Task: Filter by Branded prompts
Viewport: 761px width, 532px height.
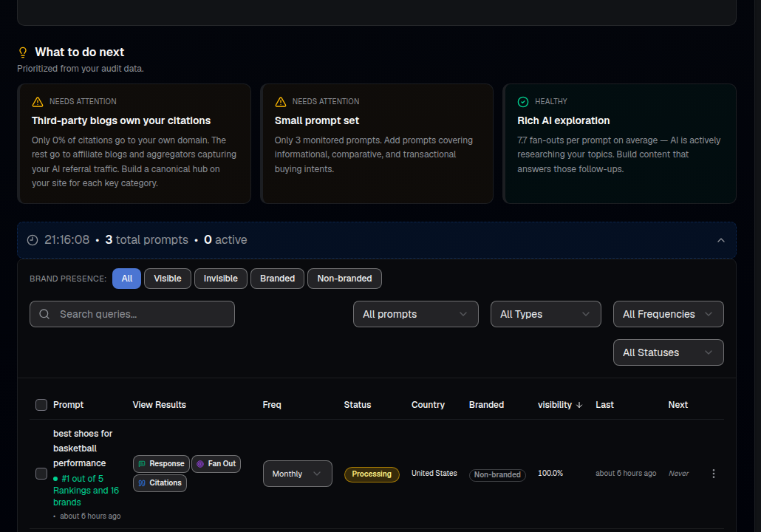Action: click(x=277, y=279)
